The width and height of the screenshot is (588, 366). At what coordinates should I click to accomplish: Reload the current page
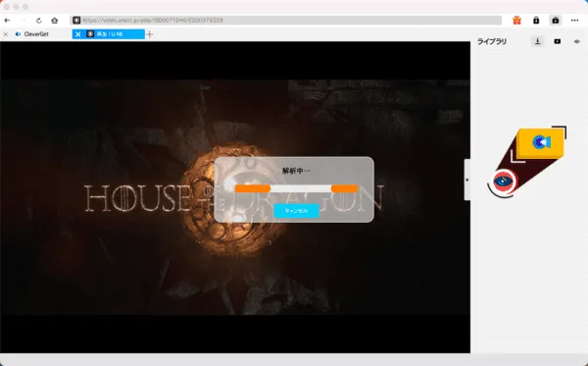pyautogui.click(x=38, y=21)
